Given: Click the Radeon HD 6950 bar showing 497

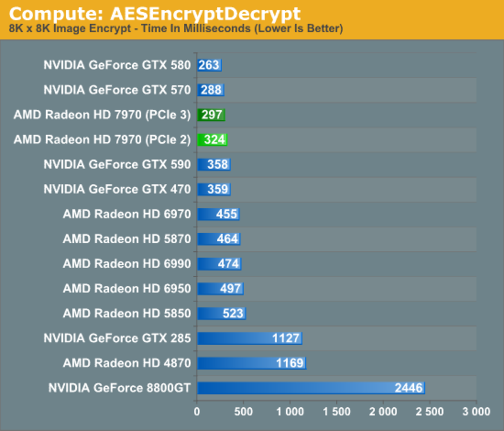Looking at the screenshot, I should coord(220,288).
